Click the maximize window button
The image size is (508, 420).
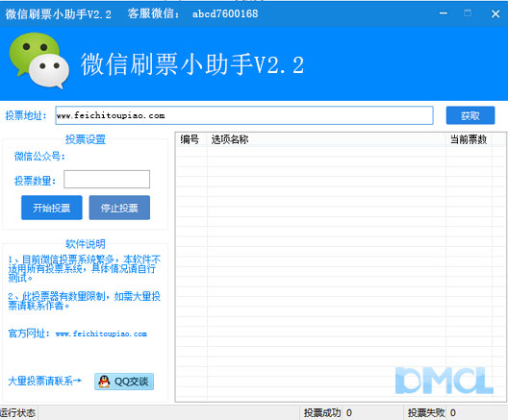(x=468, y=13)
